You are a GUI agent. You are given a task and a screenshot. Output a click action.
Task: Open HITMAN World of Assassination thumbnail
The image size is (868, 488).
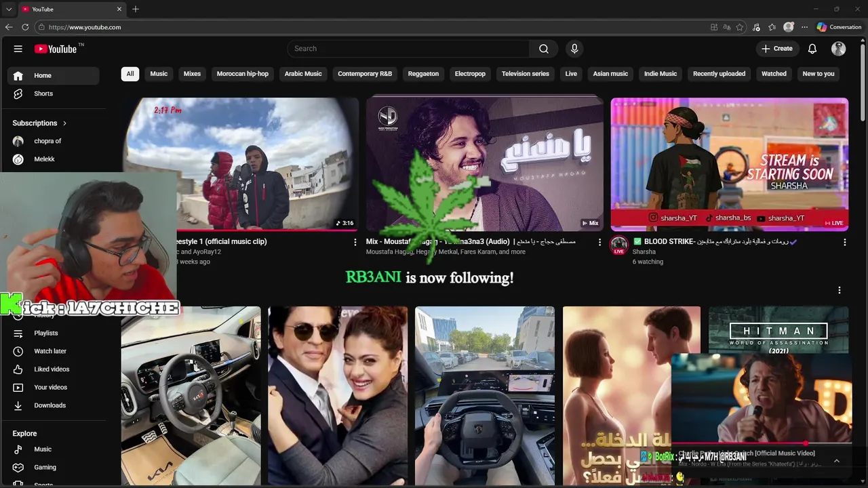pyautogui.click(x=778, y=330)
